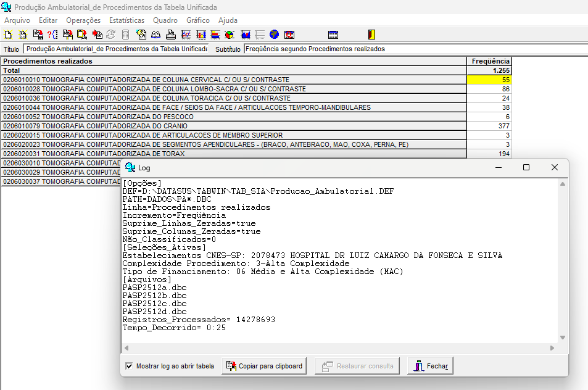
Task: Click the calculator icon in toolbar
Action: point(126,35)
